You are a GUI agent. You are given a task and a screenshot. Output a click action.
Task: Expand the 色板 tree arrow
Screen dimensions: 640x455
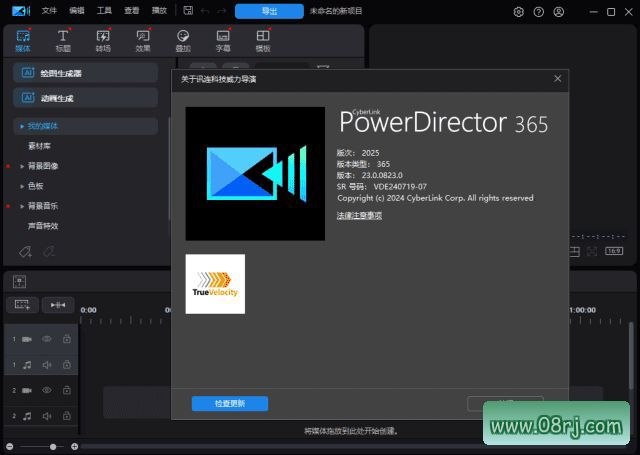click(22, 186)
